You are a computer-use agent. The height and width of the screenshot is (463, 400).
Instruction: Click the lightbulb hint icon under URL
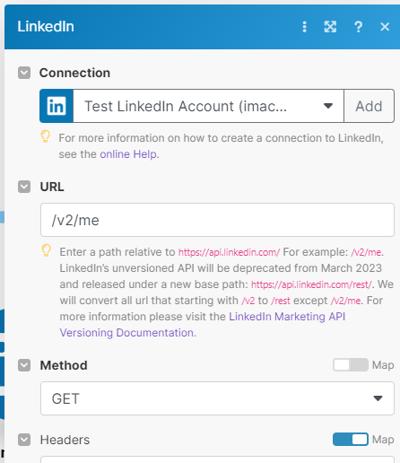pyautogui.click(x=46, y=250)
